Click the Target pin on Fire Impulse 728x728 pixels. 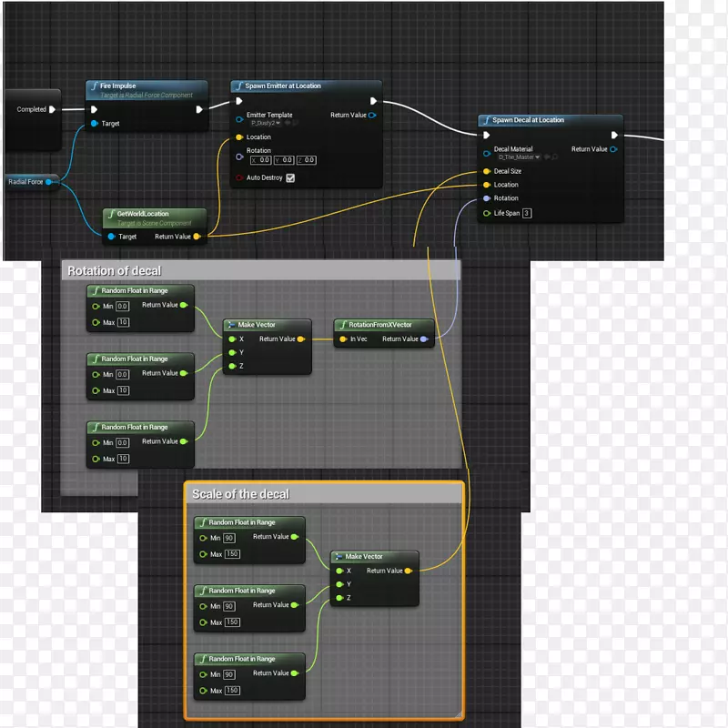click(94, 124)
